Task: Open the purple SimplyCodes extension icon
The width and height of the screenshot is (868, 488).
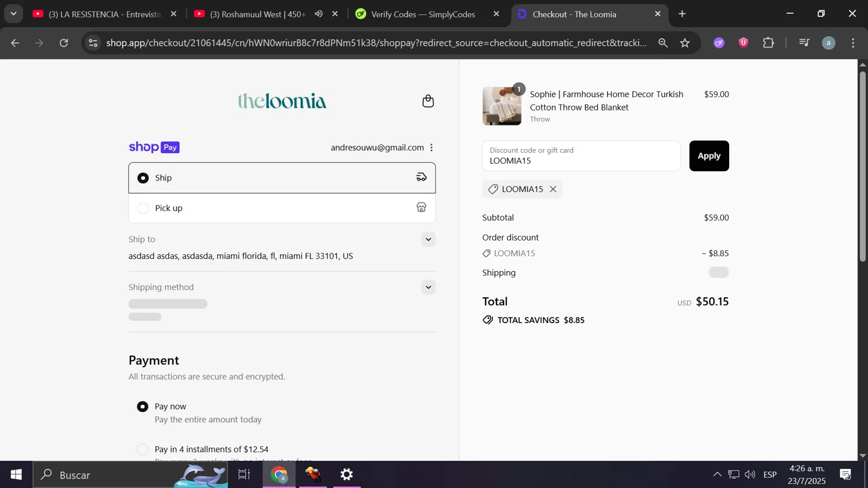Action: click(719, 43)
